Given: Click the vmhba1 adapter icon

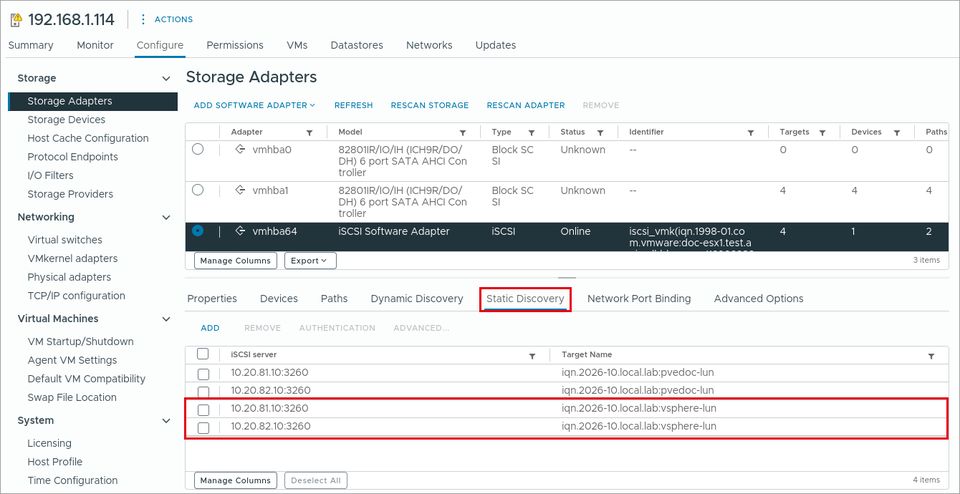Looking at the screenshot, I should tap(241, 190).
